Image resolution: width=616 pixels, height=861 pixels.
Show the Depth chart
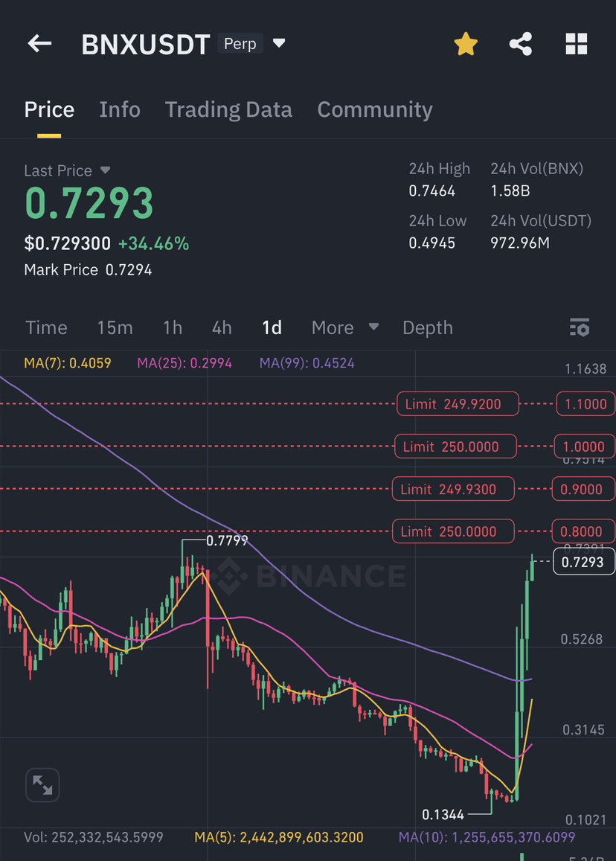tap(428, 328)
